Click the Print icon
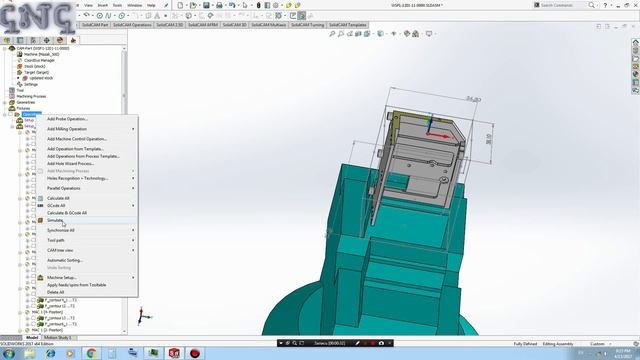 click(x=219, y=5)
